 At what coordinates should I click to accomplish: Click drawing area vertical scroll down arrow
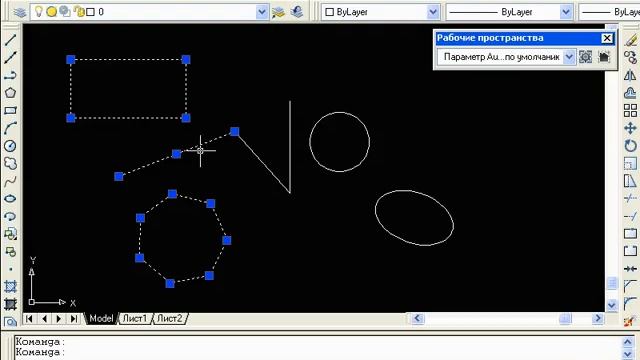click(x=611, y=305)
